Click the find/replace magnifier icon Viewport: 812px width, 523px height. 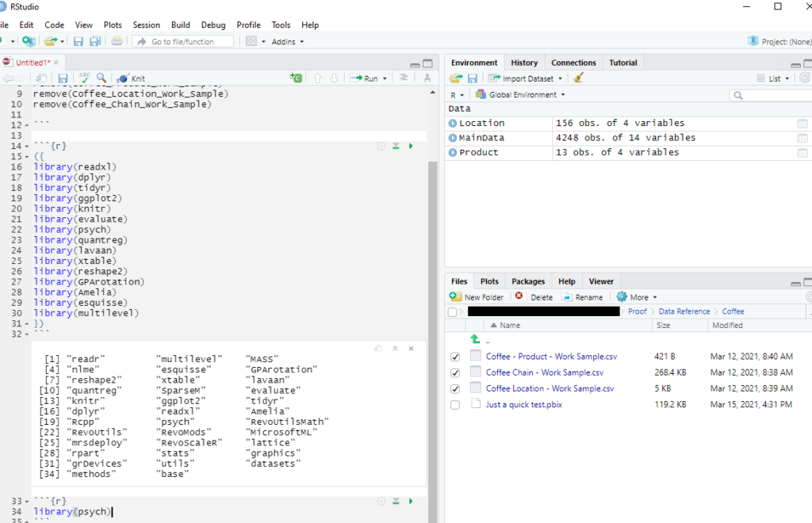101,78
